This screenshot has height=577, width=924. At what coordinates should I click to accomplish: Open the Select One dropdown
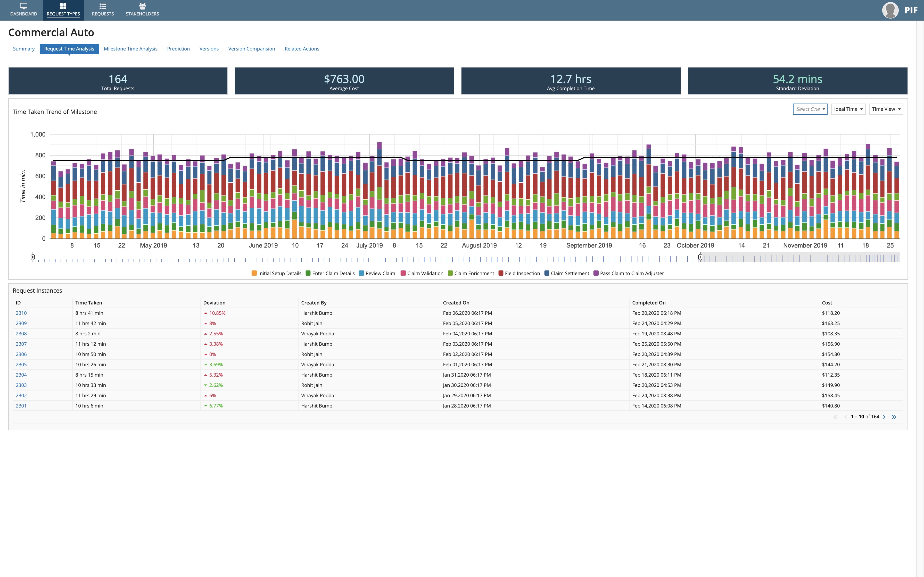[810, 109]
